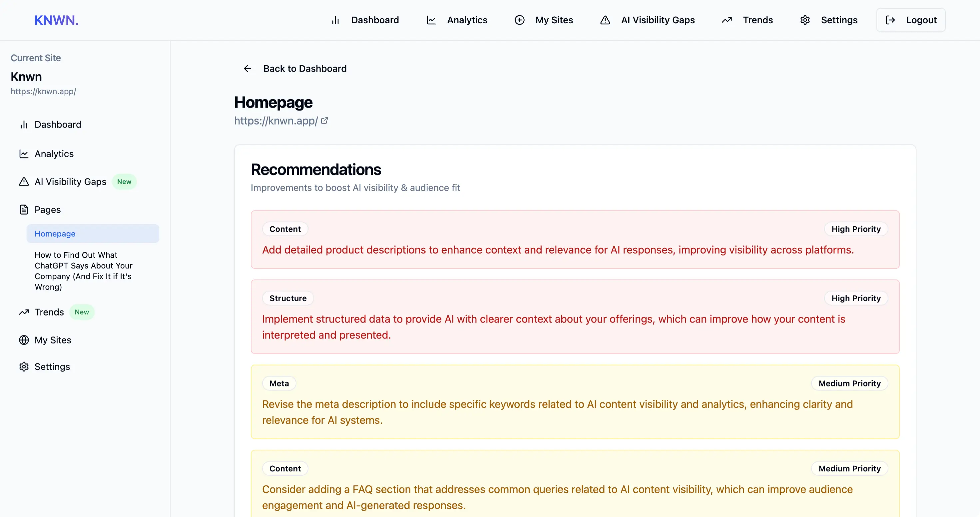The image size is (980, 517).
Task: Open Trends in top navigation
Action: (x=757, y=20)
